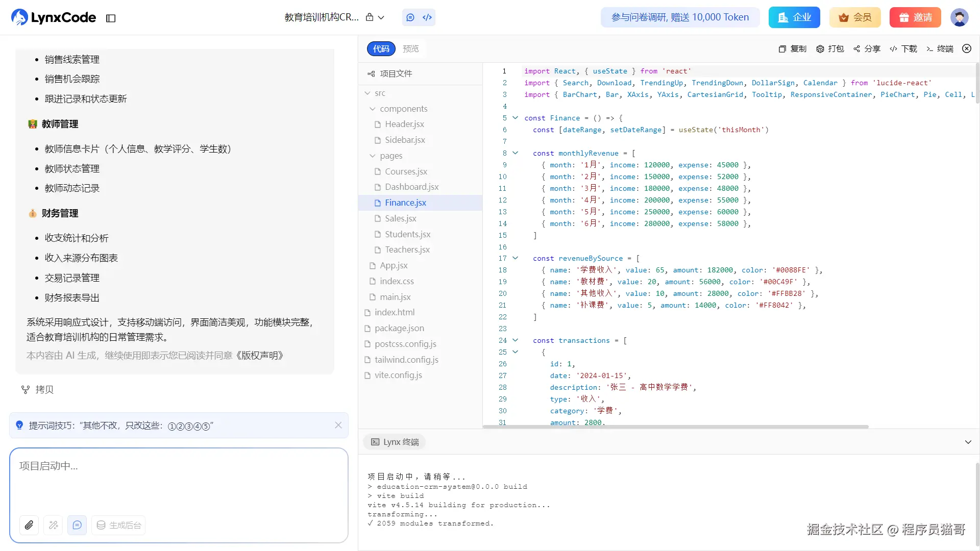Click the attachment paperclip icon
This screenshot has height=551, width=980.
(x=29, y=525)
